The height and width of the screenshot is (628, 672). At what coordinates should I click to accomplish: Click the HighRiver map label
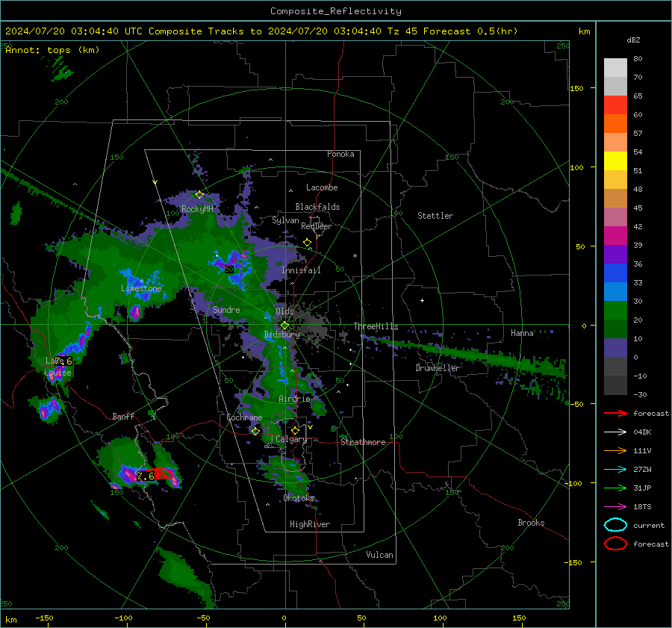coord(310,524)
